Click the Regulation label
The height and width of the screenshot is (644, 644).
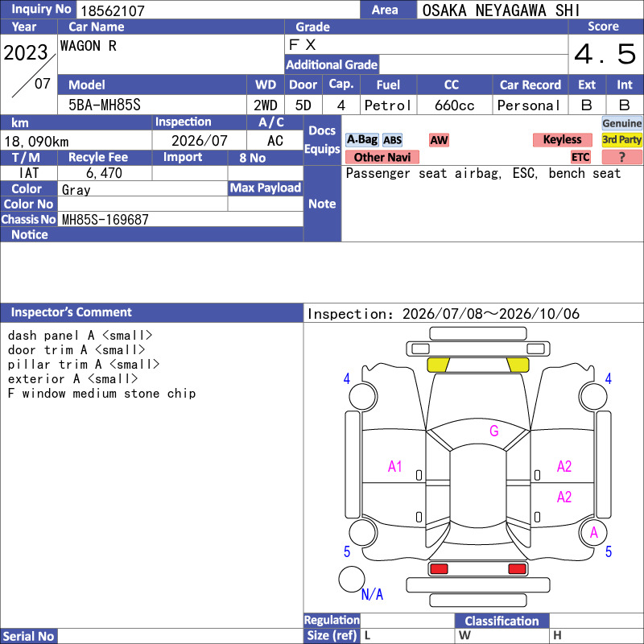pyautogui.click(x=332, y=620)
